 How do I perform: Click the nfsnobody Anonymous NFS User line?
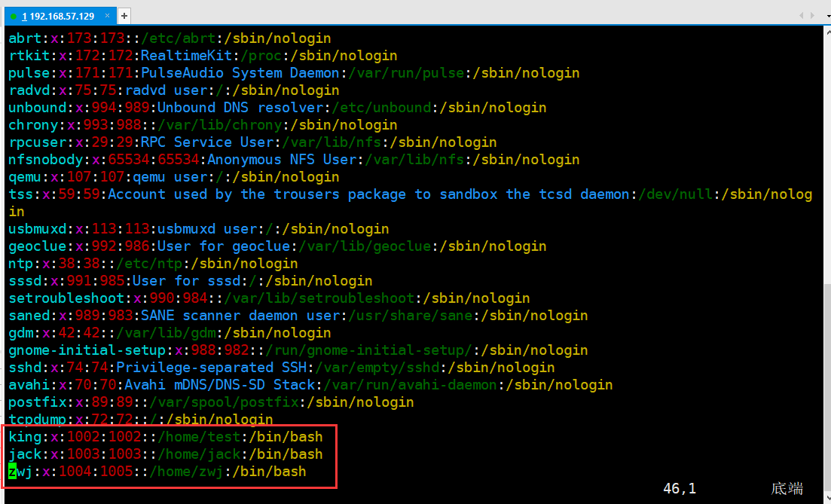[294, 160]
